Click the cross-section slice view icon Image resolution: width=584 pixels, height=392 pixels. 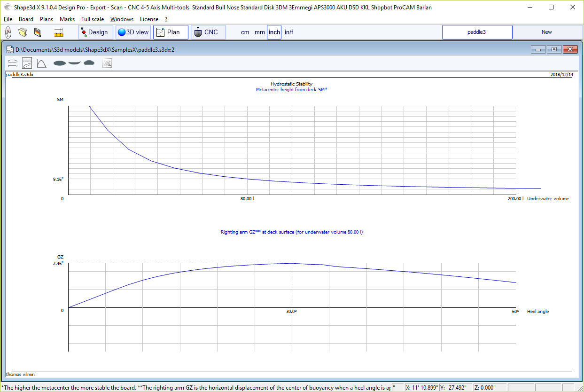pyautogui.click(x=89, y=63)
